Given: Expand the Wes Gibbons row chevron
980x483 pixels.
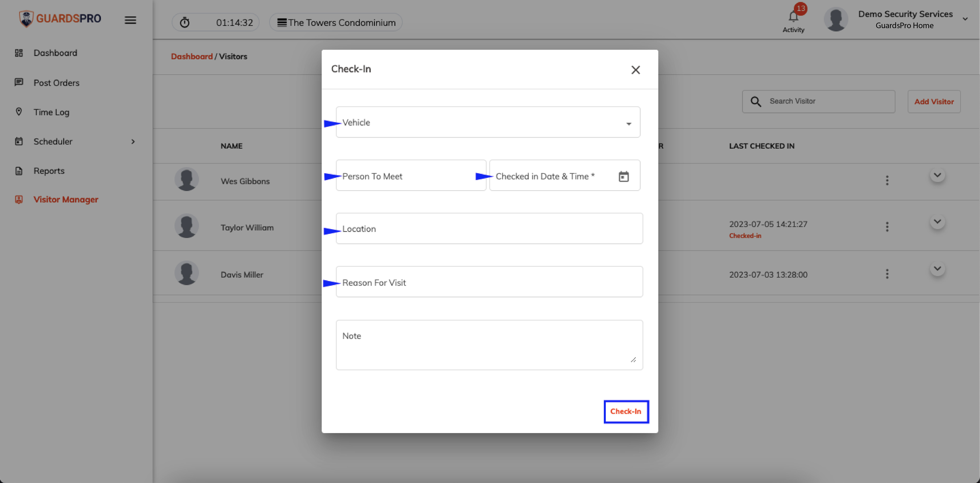Looking at the screenshot, I should 937,175.
